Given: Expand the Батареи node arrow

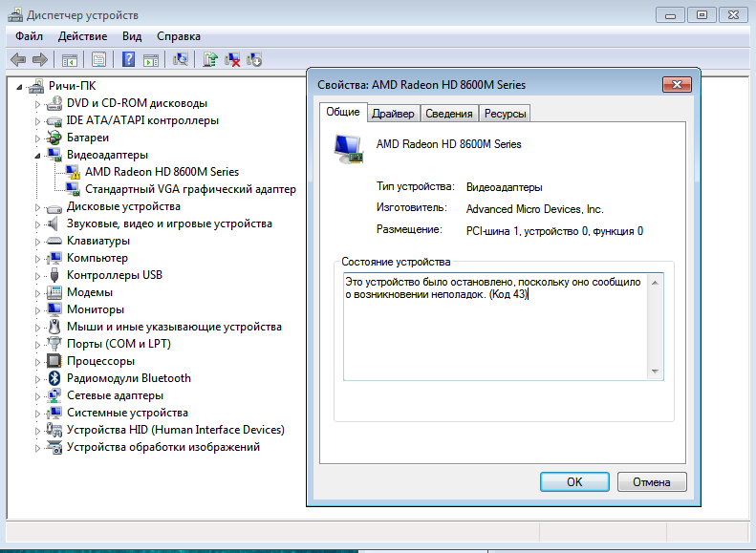Looking at the screenshot, I should (37, 138).
